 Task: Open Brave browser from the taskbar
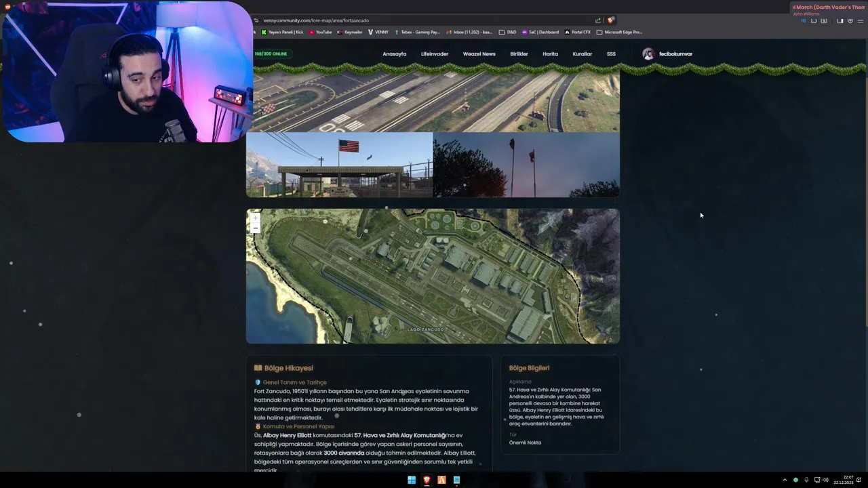(427, 480)
